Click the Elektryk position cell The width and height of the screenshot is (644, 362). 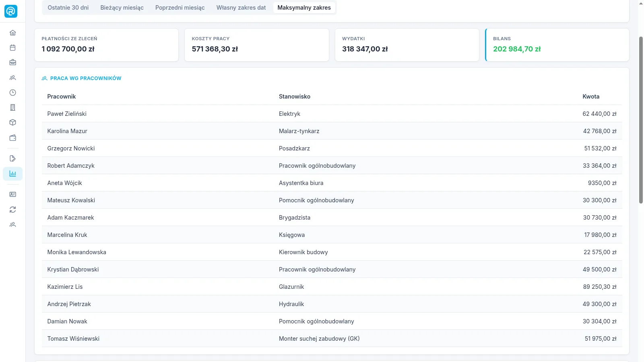[x=289, y=114]
